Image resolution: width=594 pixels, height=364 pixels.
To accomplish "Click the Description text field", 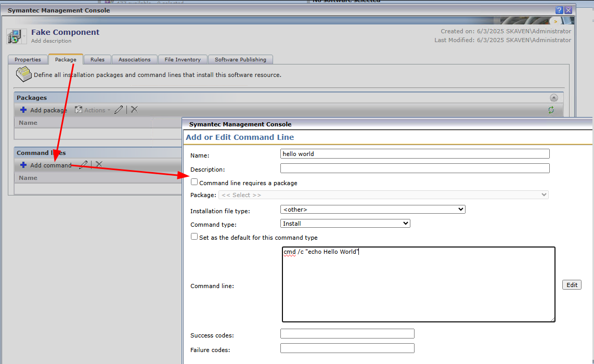I will click(x=415, y=168).
